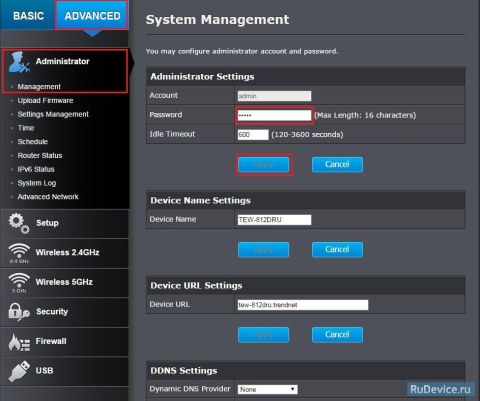Screen dimensions: 480x401
Task: Click the Idle Timeout field
Action: [x=253, y=135]
